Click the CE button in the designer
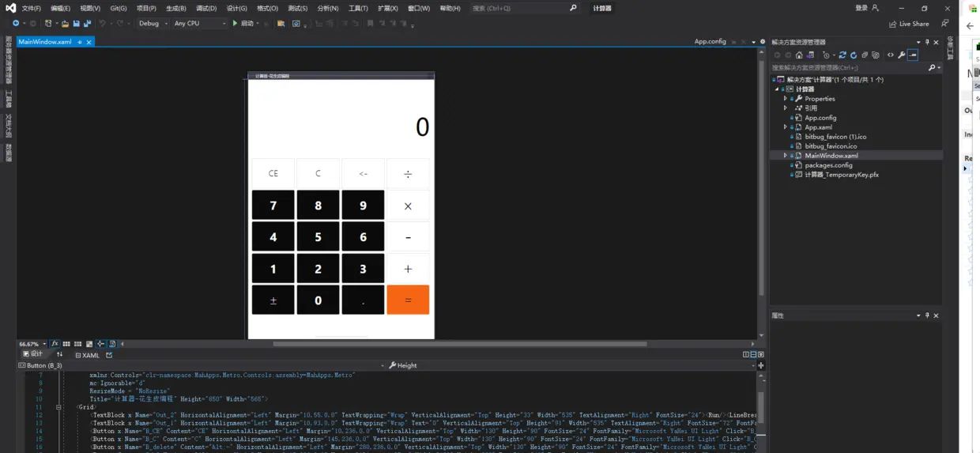Image resolution: width=980 pixels, height=453 pixels. click(273, 173)
